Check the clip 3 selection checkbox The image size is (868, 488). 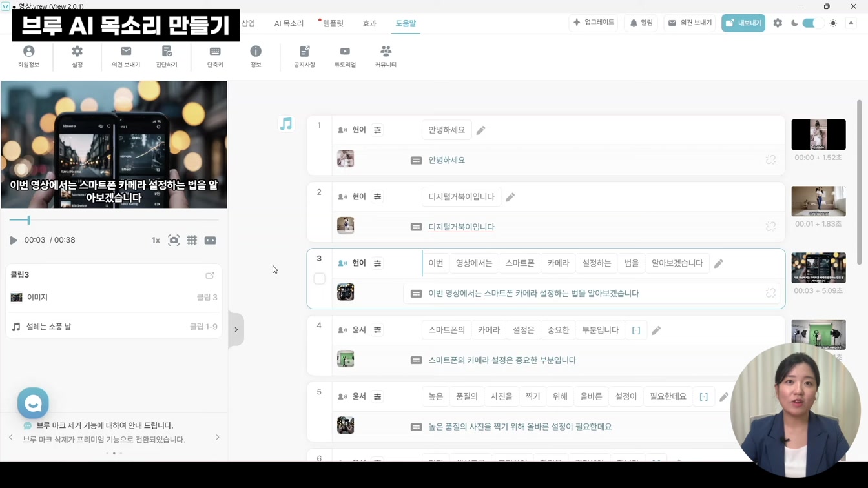320,279
